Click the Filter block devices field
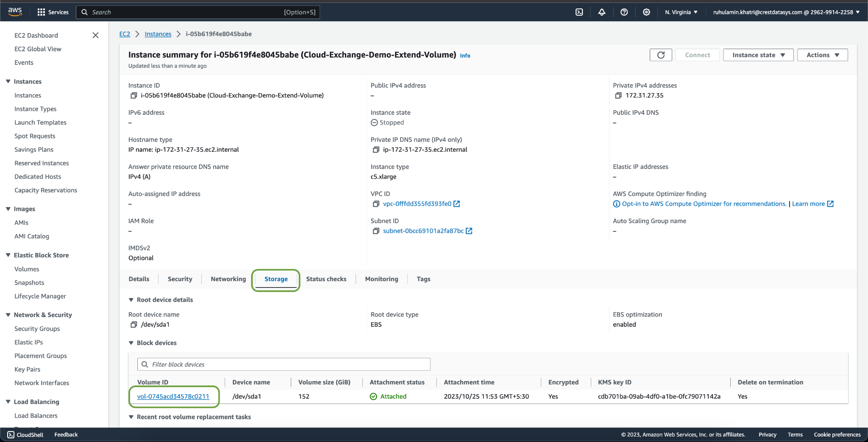Screen dimensions: 868x442 pos(284,365)
